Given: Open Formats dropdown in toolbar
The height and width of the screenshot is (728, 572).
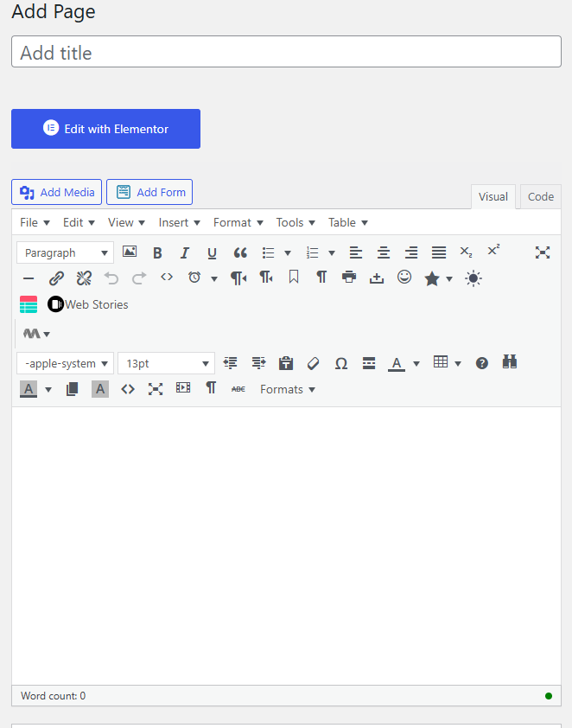Looking at the screenshot, I should coord(287,390).
